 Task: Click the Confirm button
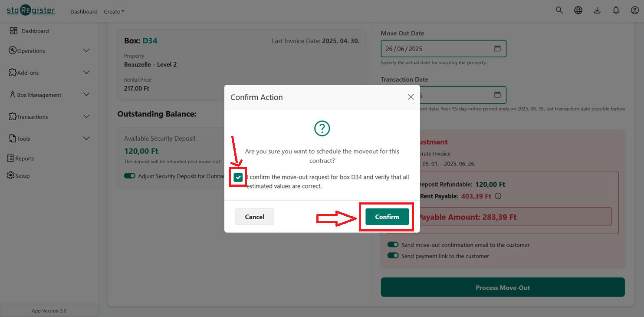click(x=386, y=217)
